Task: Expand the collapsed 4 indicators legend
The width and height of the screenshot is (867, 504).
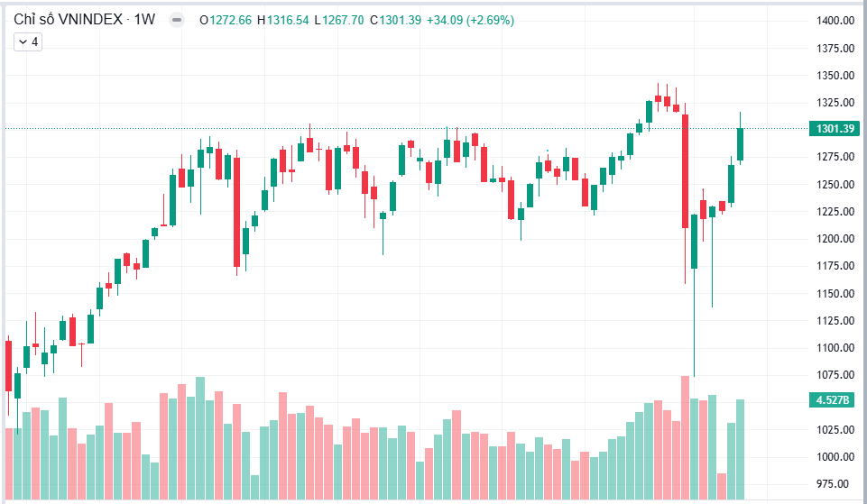Action: click(28, 42)
